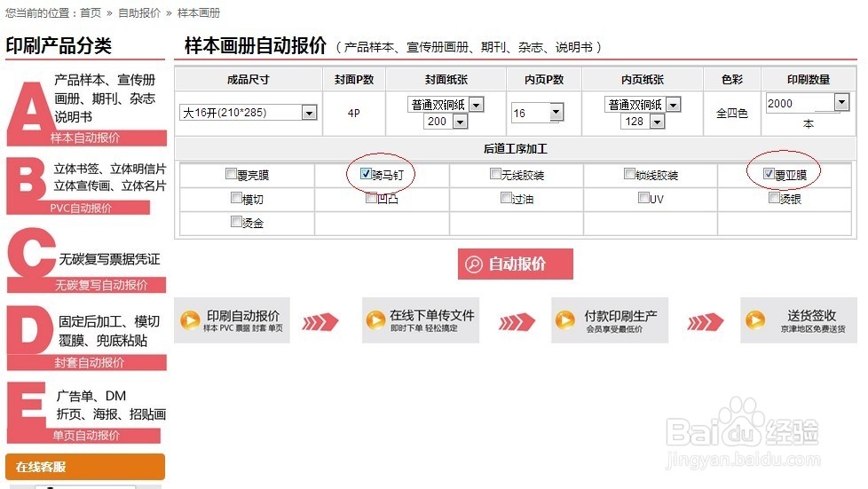Tick the 锁线胶装 checkbox
The image size is (868, 489).
tap(629, 174)
